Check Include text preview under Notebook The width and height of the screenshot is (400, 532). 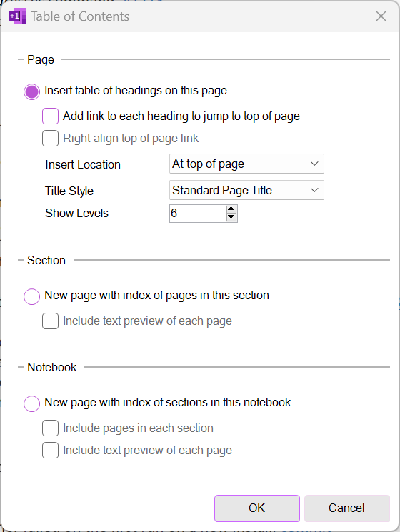click(50, 450)
